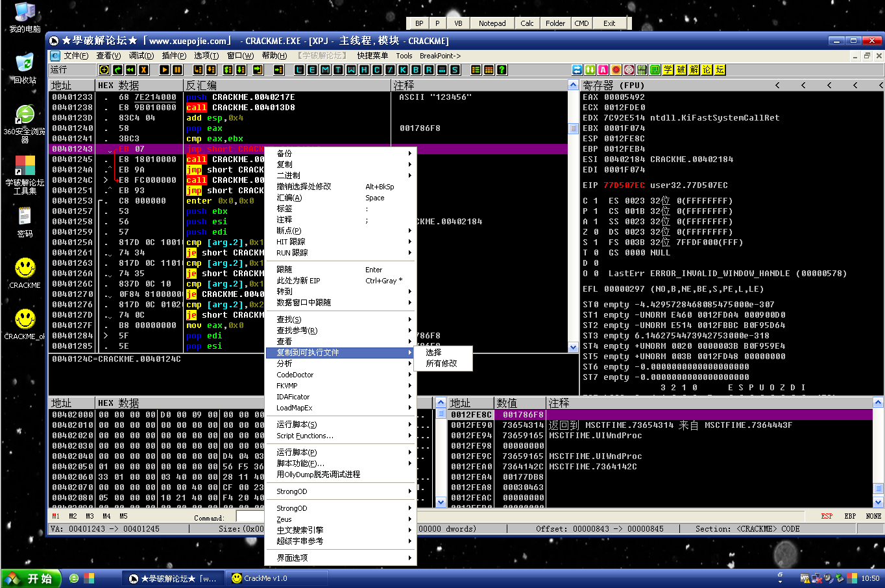The height and width of the screenshot is (588, 885).
Task: Show Windows list via W icon
Action: (x=351, y=69)
